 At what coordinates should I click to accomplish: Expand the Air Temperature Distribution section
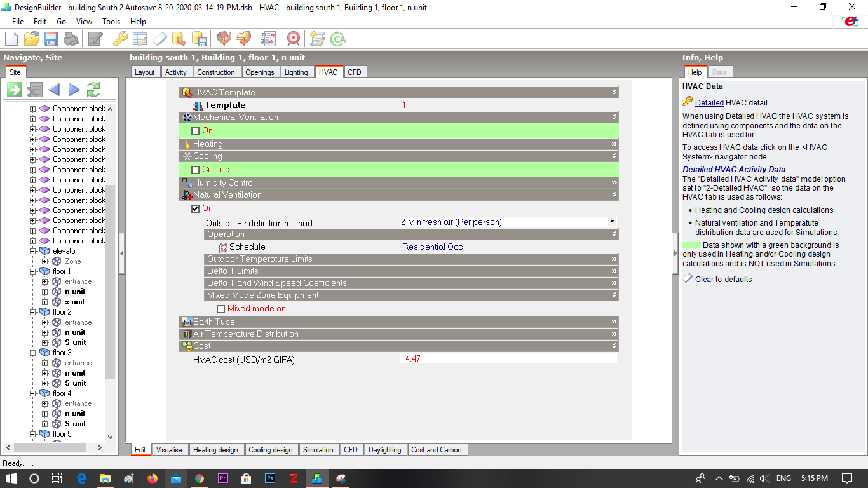coord(398,334)
